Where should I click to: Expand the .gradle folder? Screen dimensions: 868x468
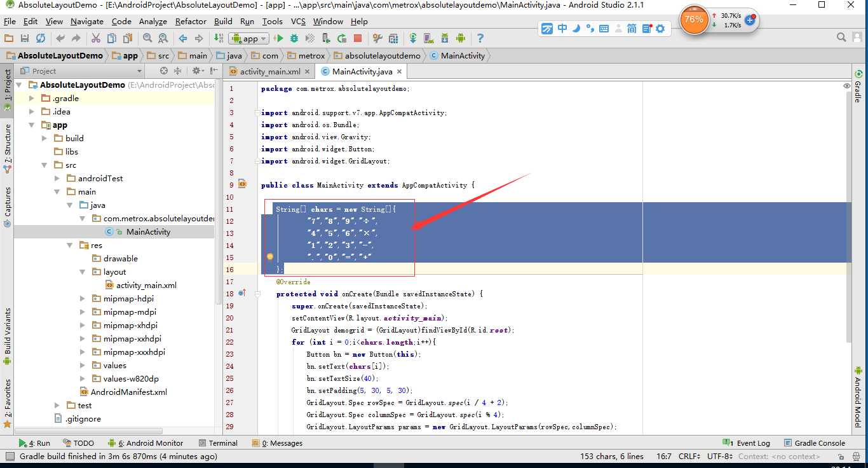32,99
